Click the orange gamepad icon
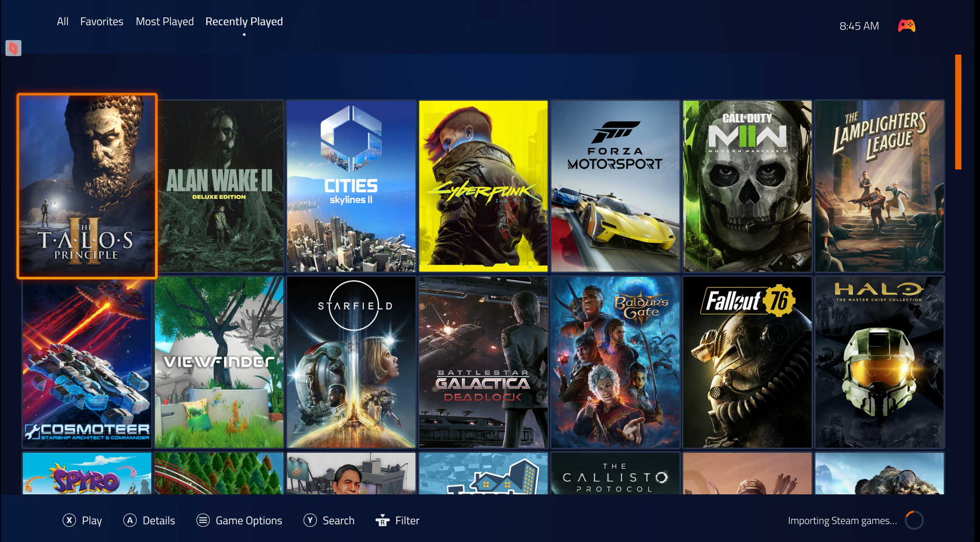Image resolution: width=980 pixels, height=542 pixels. tap(906, 25)
